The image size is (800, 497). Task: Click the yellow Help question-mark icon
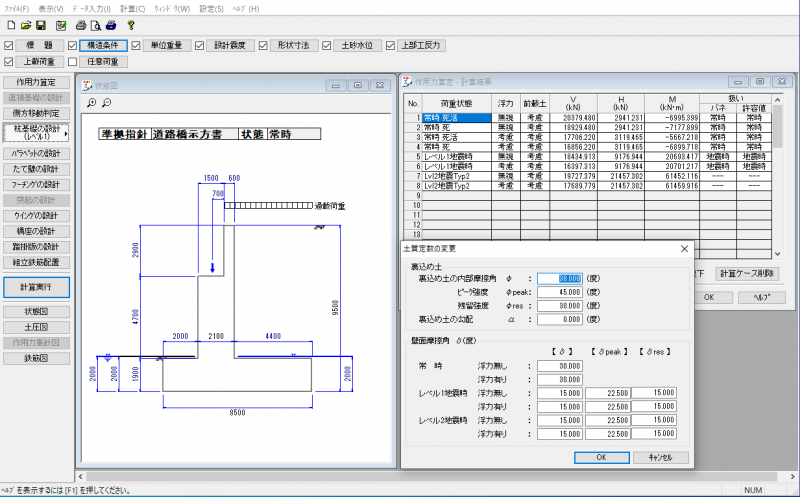coord(131,25)
